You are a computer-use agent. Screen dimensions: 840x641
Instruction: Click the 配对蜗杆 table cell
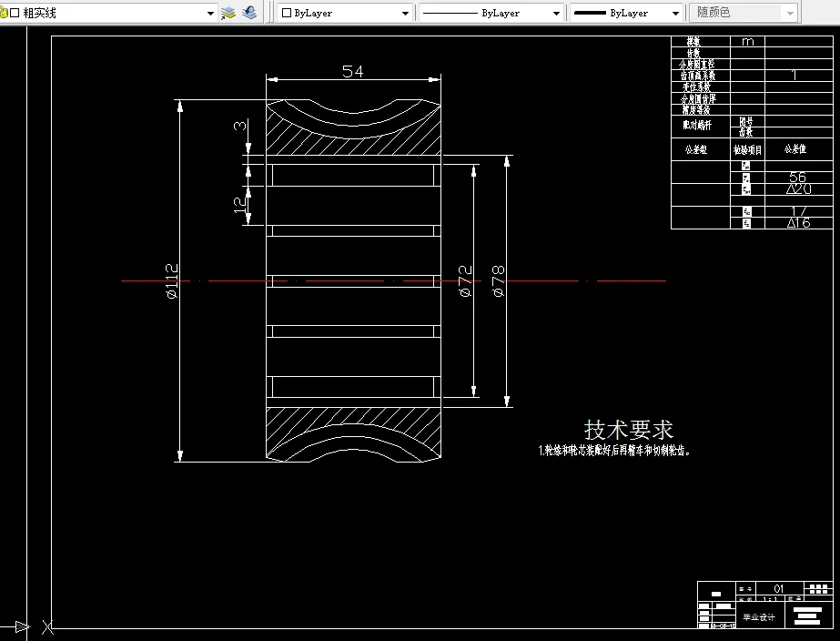(697, 126)
